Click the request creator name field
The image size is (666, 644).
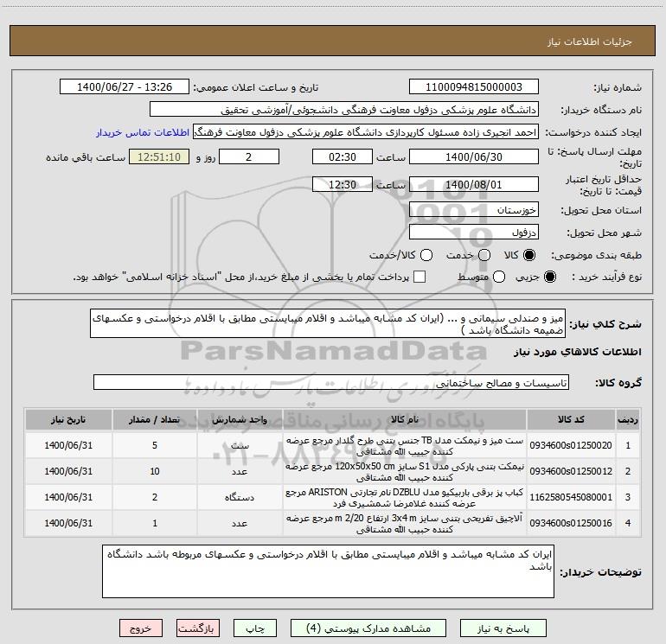[366, 132]
